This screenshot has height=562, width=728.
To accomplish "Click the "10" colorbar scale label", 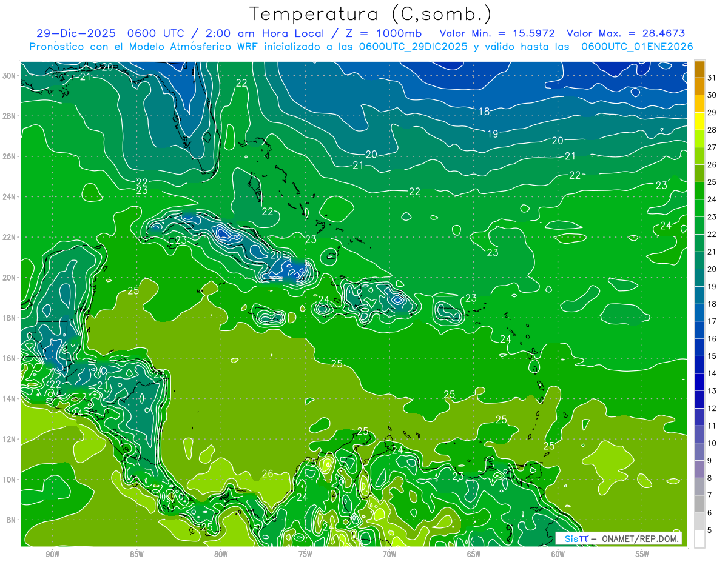I will (x=712, y=443).
